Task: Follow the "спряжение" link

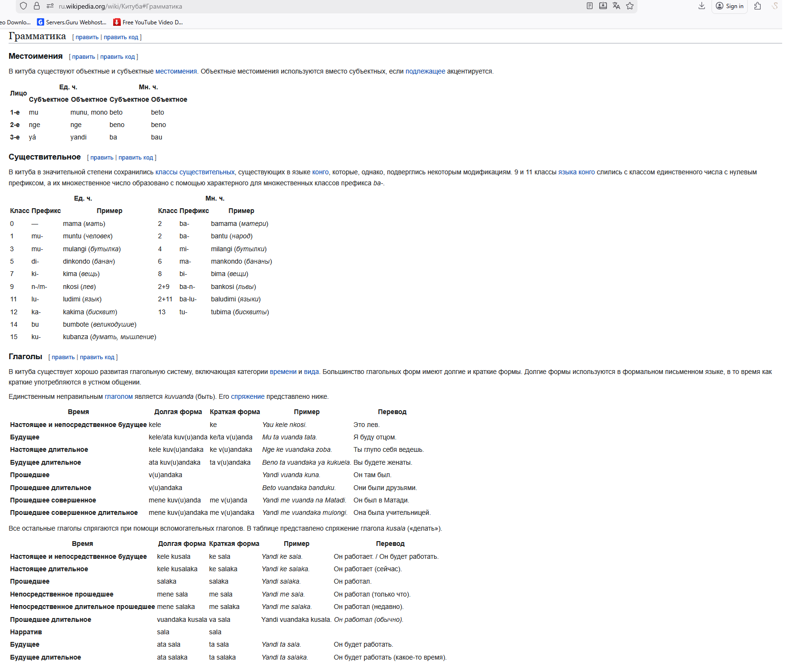Action: pos(247,396)
